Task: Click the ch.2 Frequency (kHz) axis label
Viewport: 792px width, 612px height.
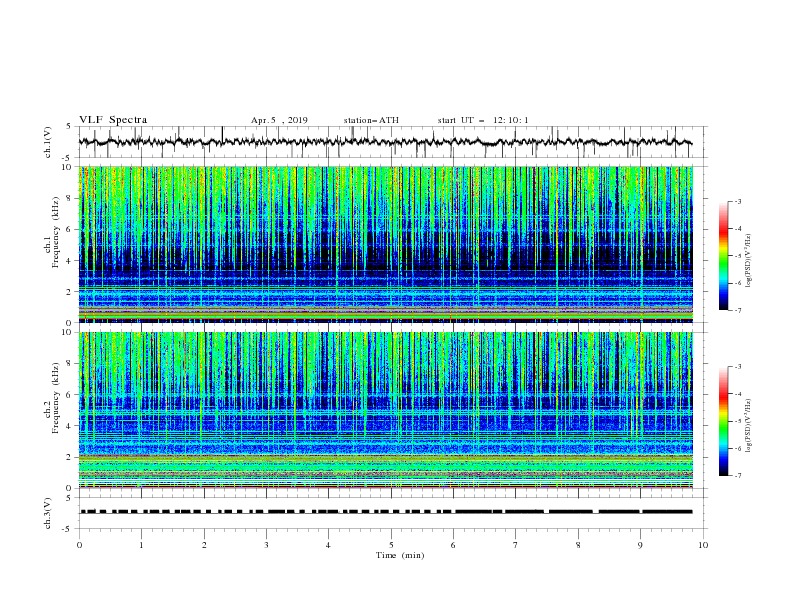Action: click(x=52, y=398)
